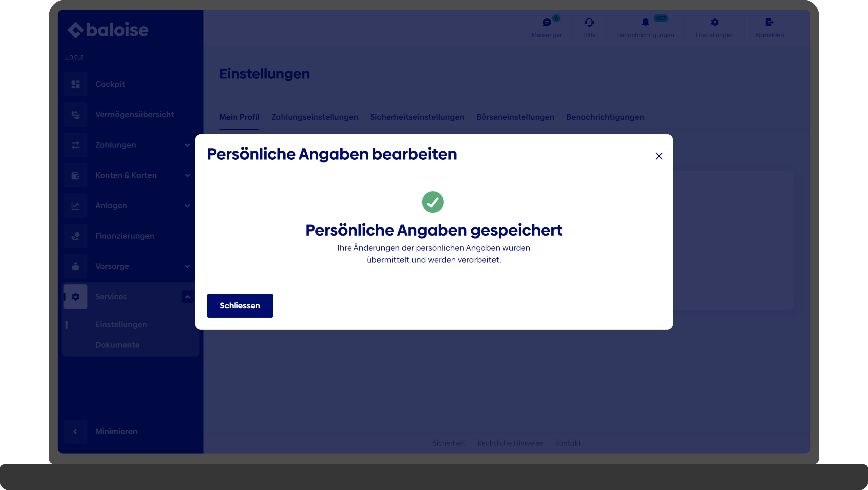868x490 pixels.
Task: Click the Cockpit label in sidebar
Action: (110, 84)
